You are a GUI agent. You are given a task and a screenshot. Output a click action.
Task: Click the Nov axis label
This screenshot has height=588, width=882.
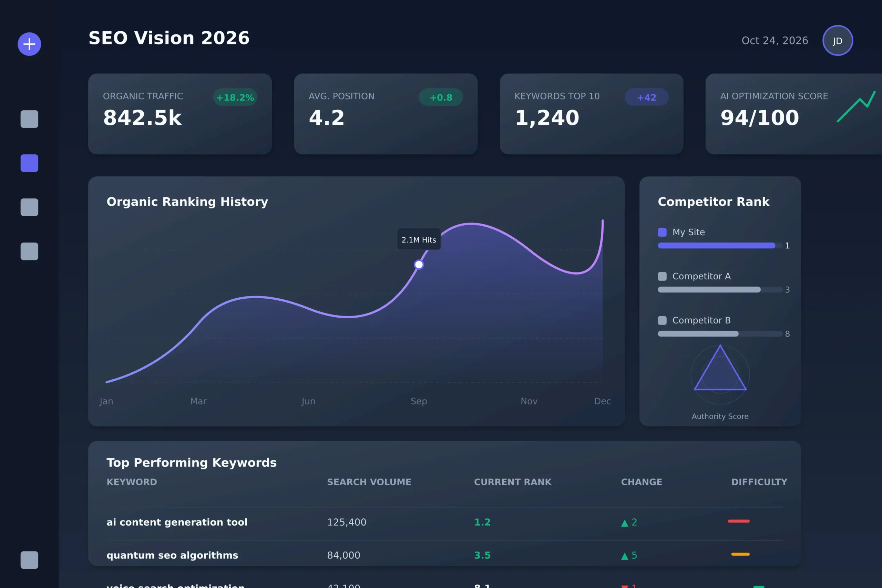click(529, 401)
